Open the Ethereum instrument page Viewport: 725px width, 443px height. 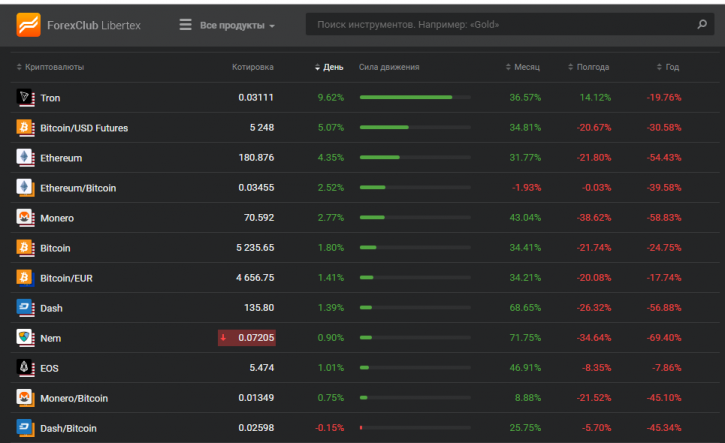[x=61, y=158]
